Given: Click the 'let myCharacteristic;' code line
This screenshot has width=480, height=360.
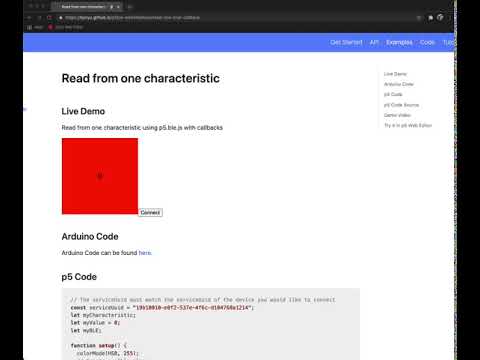Looking at the screenshot, I should click(x=103, y=315).
